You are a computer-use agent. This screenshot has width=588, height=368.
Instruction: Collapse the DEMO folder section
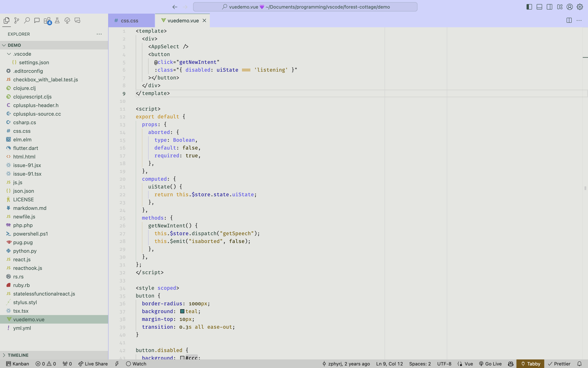[x=54, y=45]
